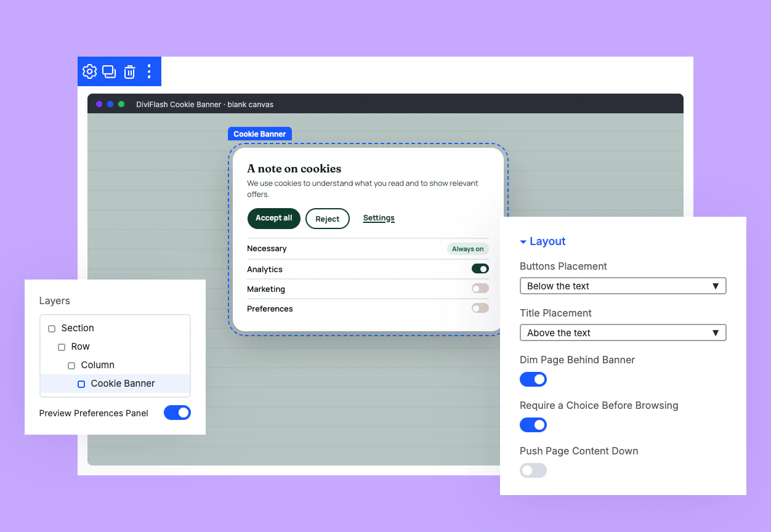The height and width of the screenshot is (532, 771).
Task: Enable Marketing cookie toggle
Action: [x=480, y=288]
